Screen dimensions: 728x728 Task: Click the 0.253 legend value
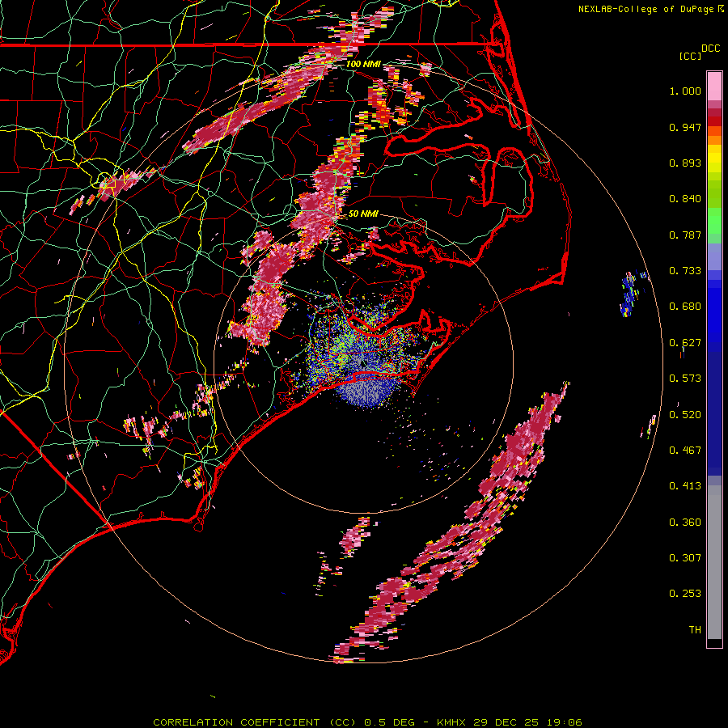(x=685, y=594)
